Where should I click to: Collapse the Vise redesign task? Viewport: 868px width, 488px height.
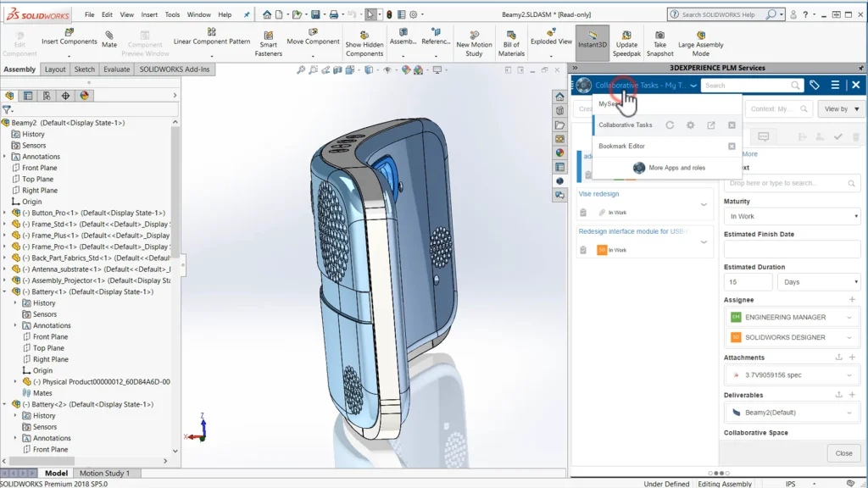[704, 204]
